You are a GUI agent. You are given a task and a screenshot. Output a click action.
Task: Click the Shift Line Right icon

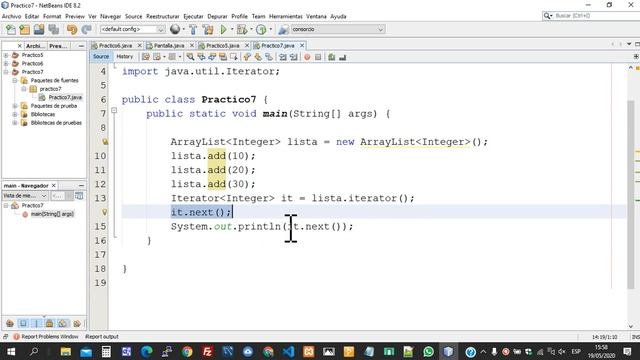pyautogui.click(x=293, y=57)
